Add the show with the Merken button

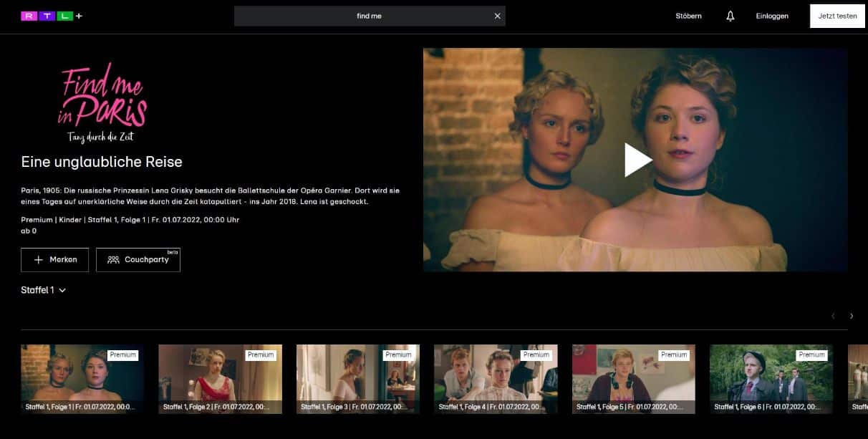54,260
